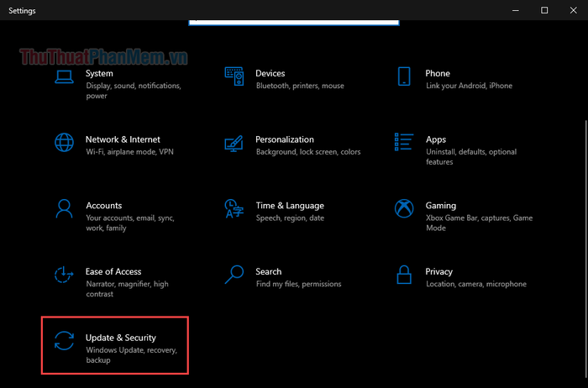Click the Time & Language icon

pyautogui.click(x=234, y=208)
